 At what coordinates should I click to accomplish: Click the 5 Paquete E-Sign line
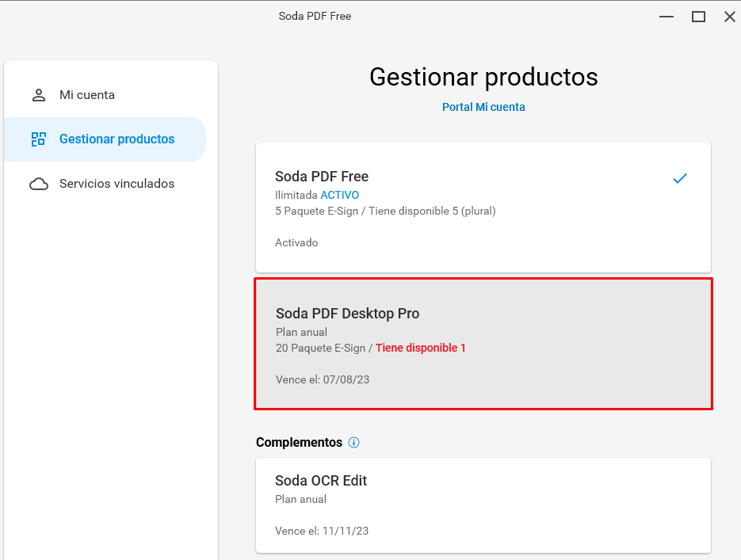pyautogui.click(x=385, y=211)
